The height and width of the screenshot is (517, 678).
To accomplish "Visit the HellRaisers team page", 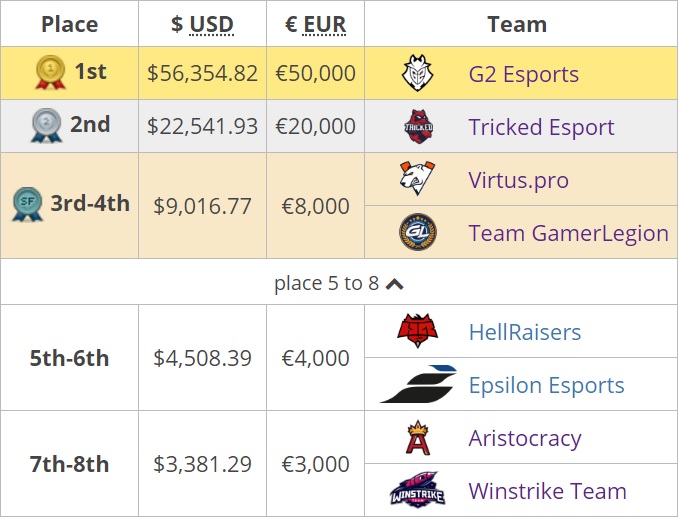I will [524, 332].
